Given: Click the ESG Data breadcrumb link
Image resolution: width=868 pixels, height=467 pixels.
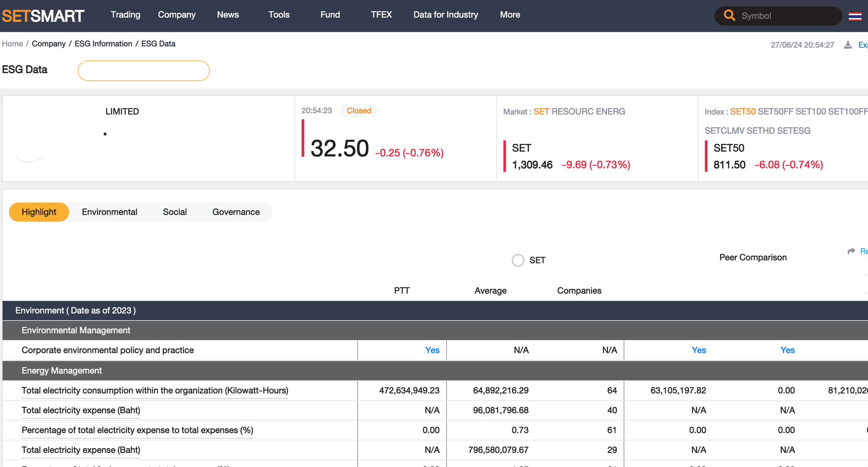Looking at the screenshot, I should 158,44.
